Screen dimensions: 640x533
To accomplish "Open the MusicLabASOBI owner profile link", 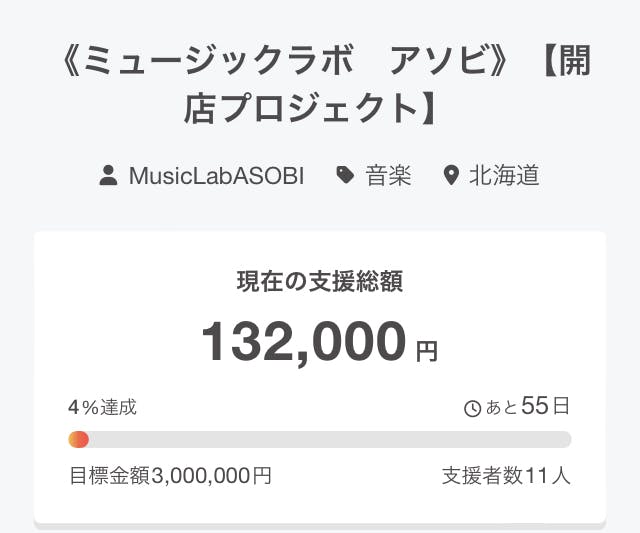I will click(x=216, y=176).
